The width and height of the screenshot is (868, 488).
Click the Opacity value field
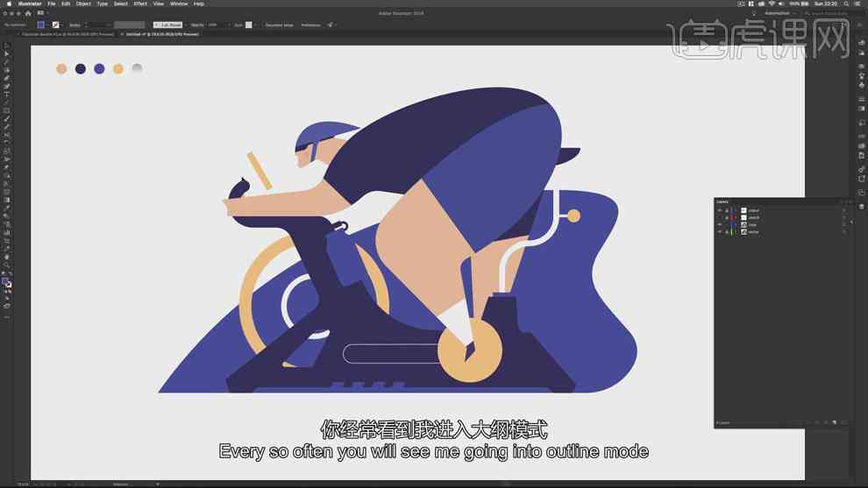pos(217,25)
